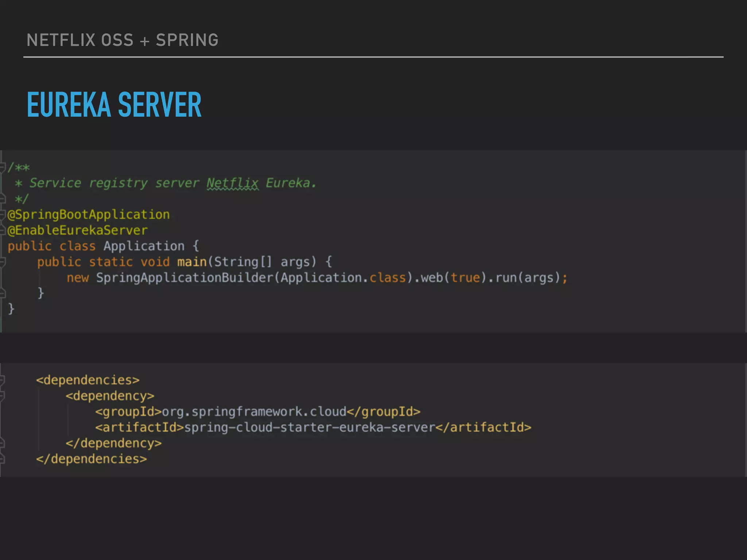
Task: Click the opening <artifactId> tag
Action: (140, 427)
